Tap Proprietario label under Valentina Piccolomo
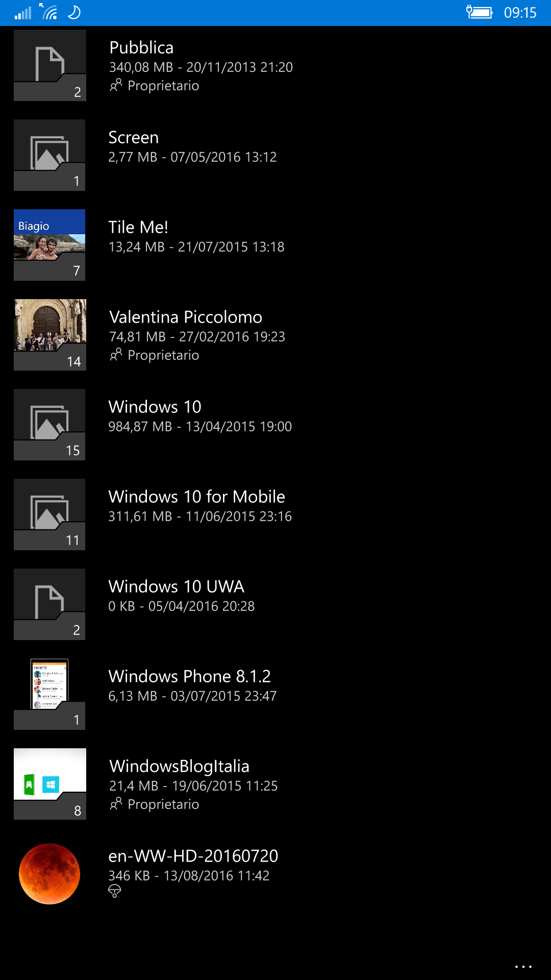551x980 pixels. [163, 355]
